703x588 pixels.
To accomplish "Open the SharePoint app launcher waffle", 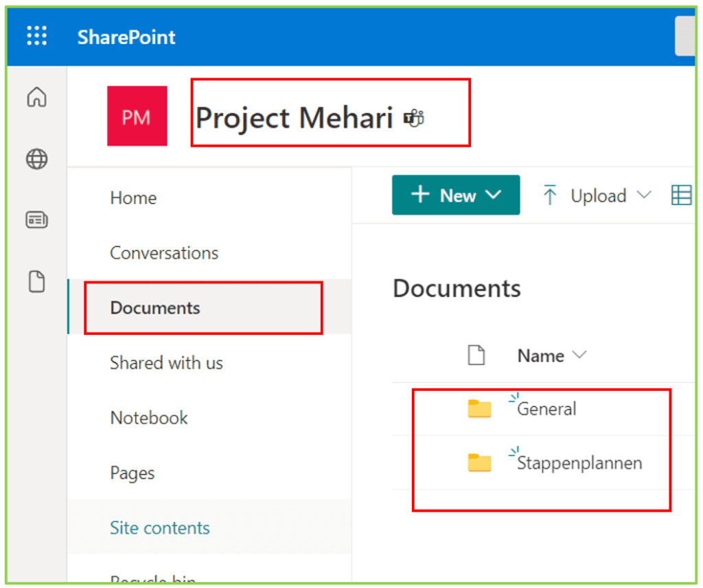I will click(x=37, y=36).
